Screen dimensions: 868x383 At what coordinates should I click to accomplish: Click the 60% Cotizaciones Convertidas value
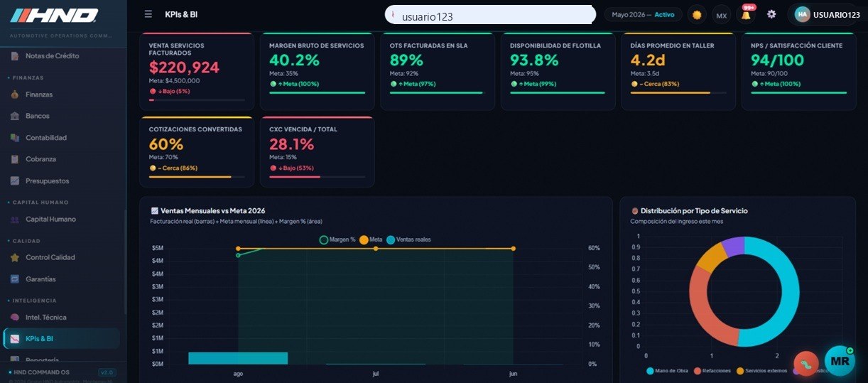pyautogui.click(x=166, y=144)
